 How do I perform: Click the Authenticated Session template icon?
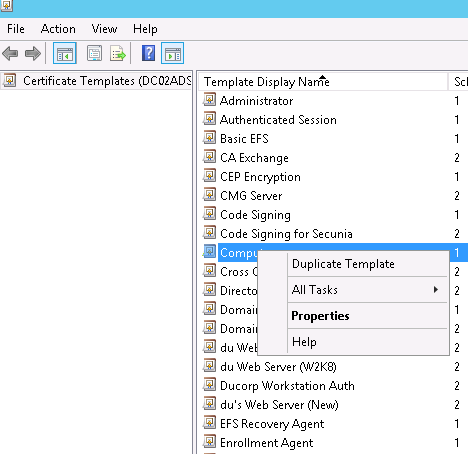coord(209,118)
